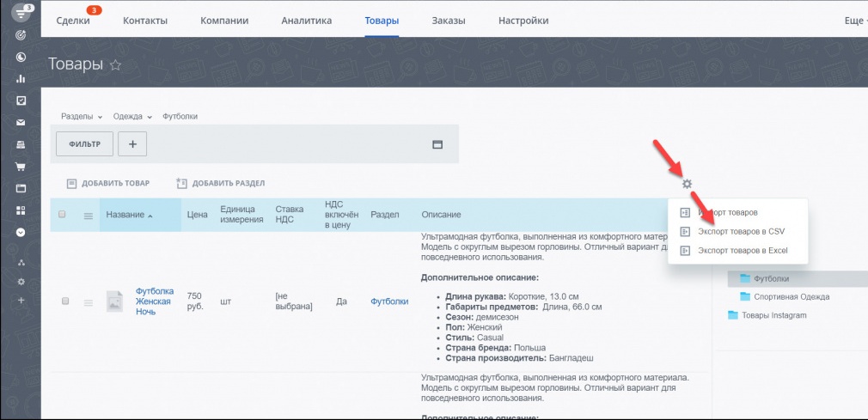
Task: Expand the Одежда breadcrumb dropdown
Action: (x=132, y=117)
